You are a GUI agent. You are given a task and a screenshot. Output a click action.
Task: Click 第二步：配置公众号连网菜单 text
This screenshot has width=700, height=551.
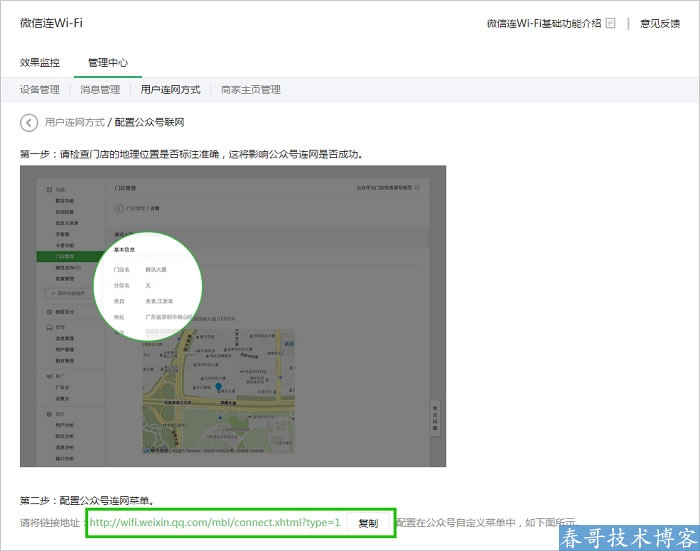[87, 501]
